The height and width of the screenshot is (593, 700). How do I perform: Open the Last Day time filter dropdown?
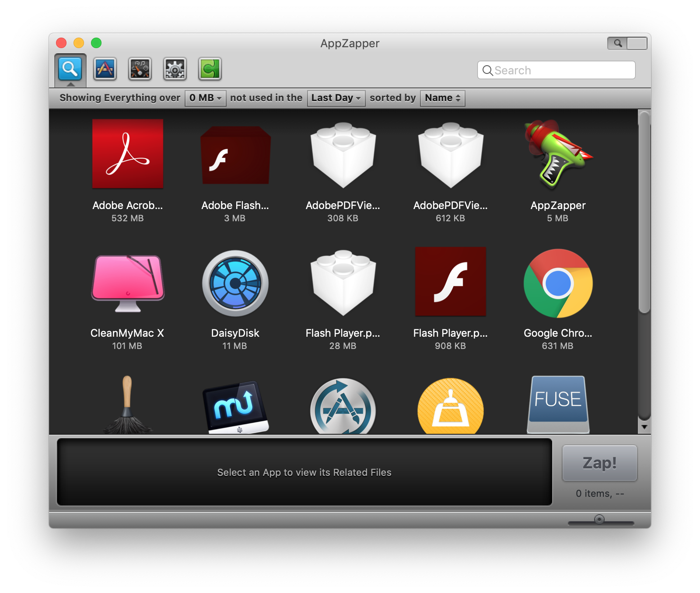pyautogui.click(x=336, y=98)
